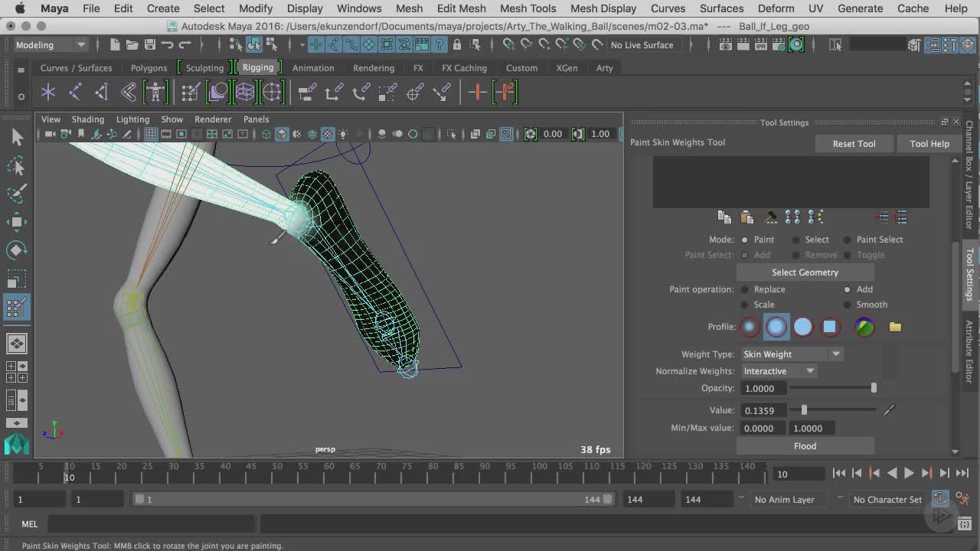Switch to the Rigging shelf tab

(x=258, y=67)
